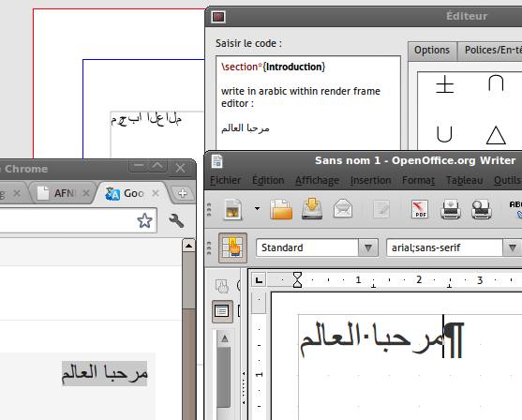The height and width of the screenshot is (420, 522).
Task: Insert the triangle symbol
Action: point(496,135)
